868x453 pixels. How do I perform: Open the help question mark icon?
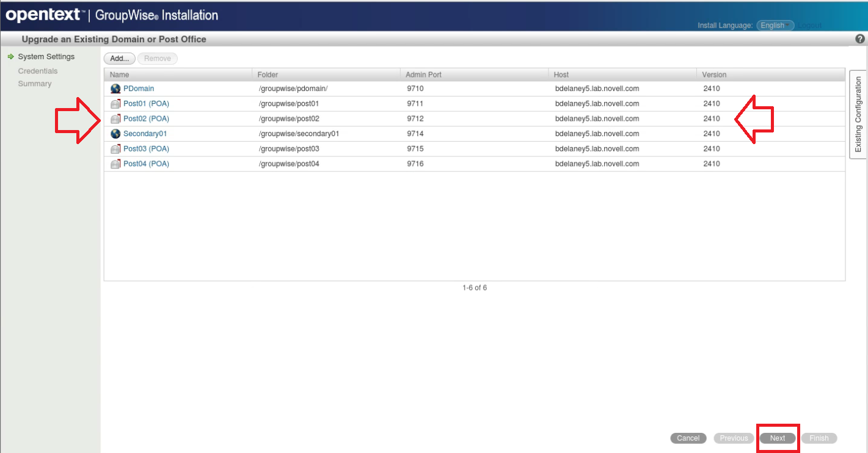click(x=861, y=38)
